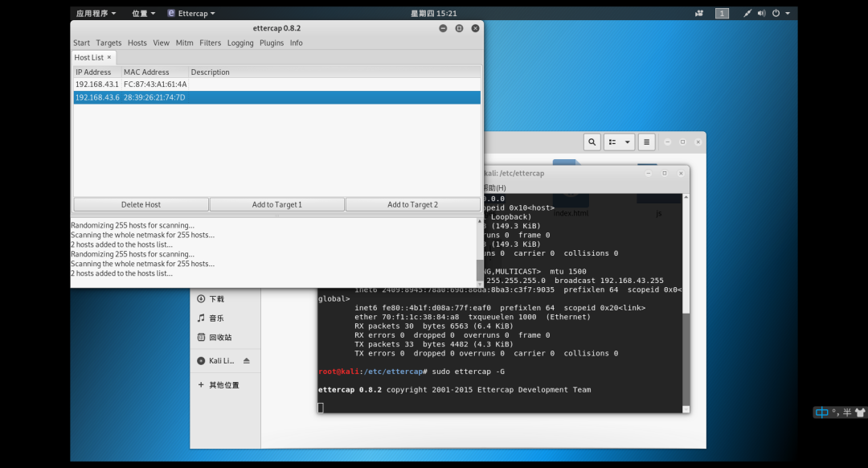868x468 pixels.
Task: Open the Targets menu
Action: (x=108, y=43)
